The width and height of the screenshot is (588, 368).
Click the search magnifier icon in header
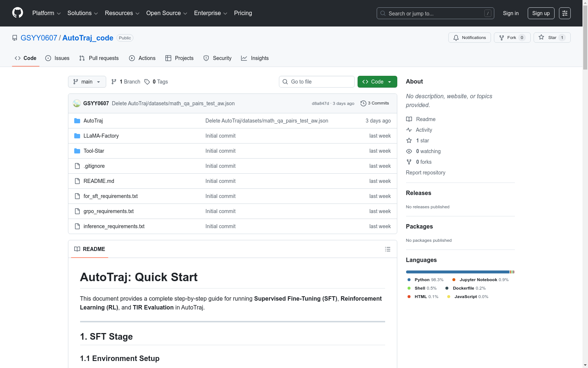pyautogui.click(x=383, y=13)
